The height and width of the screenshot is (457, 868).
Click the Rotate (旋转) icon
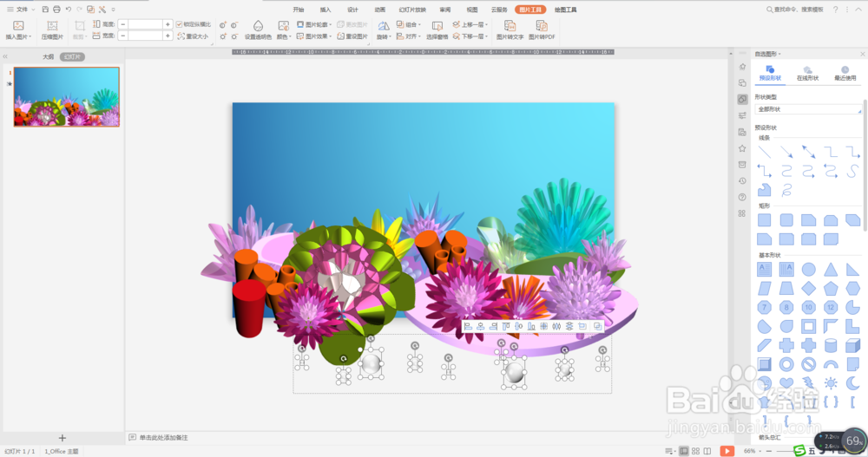click(x=383, y=26)
